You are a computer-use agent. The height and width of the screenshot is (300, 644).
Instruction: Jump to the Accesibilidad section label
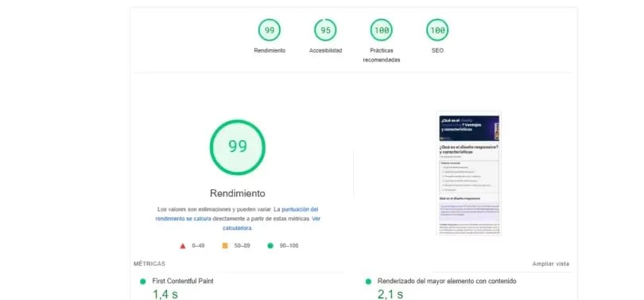[x=325, y=51]
